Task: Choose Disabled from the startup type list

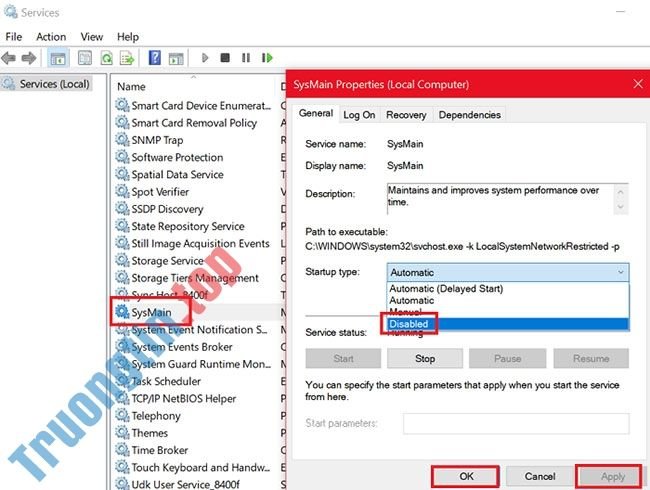Action: click(x=409, y=324)
